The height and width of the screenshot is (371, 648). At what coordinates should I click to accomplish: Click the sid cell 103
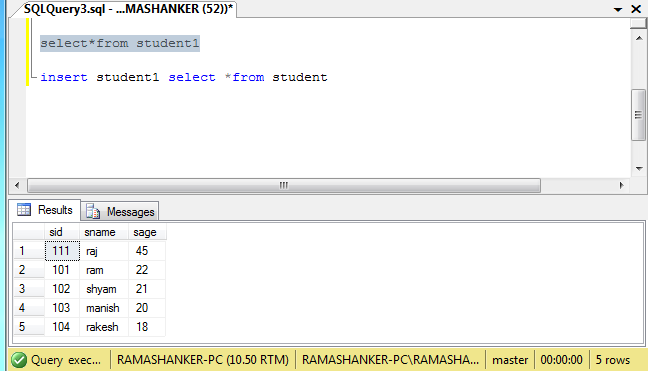click(62, 308)
